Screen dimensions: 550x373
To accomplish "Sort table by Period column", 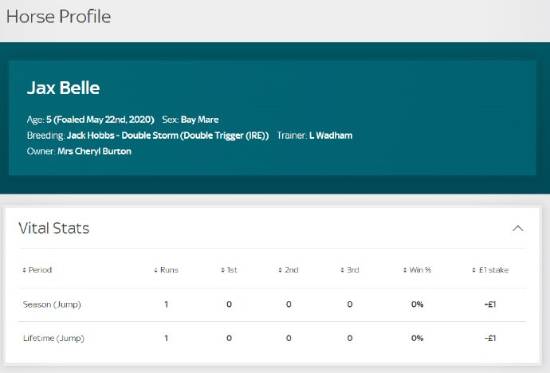I will coord(37,270).
